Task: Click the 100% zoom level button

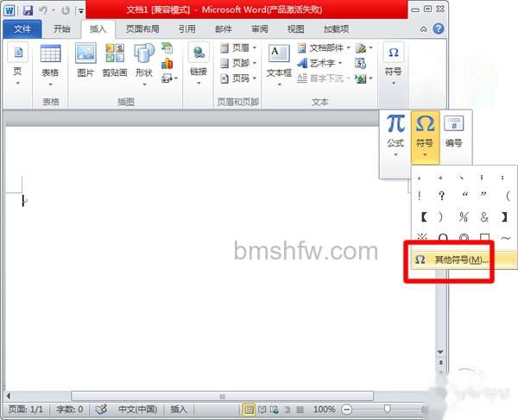Action: [x=324, y=410]
